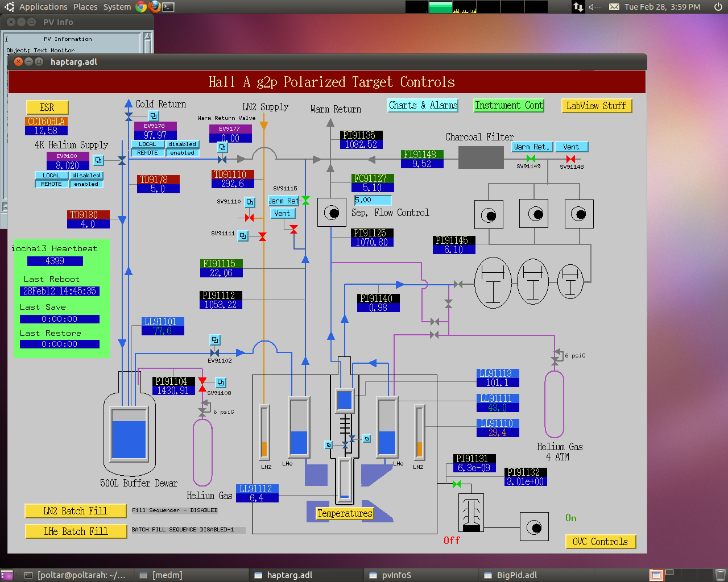Image resolution: width=728 pixels, height=582 pixels.
Task: Click green valve below PI91131
Action: [x=457, y=484]
